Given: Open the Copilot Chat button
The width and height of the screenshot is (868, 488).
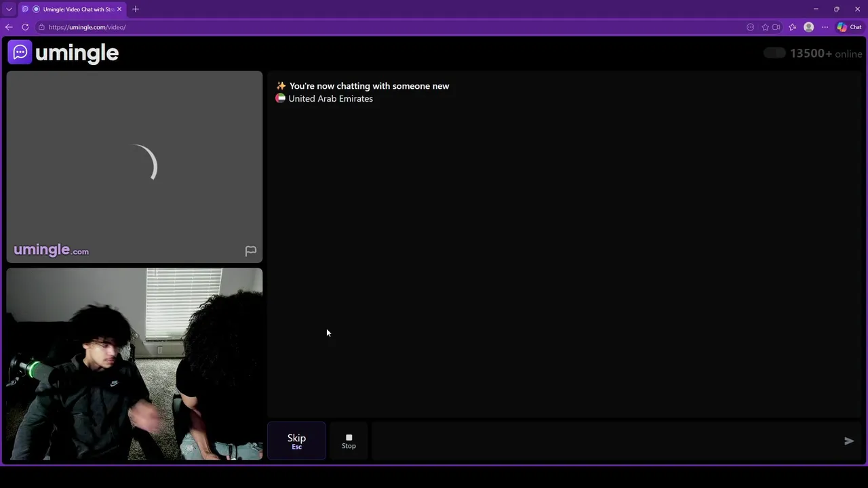Looking at the screenshot, I should [x=849, y=27].
